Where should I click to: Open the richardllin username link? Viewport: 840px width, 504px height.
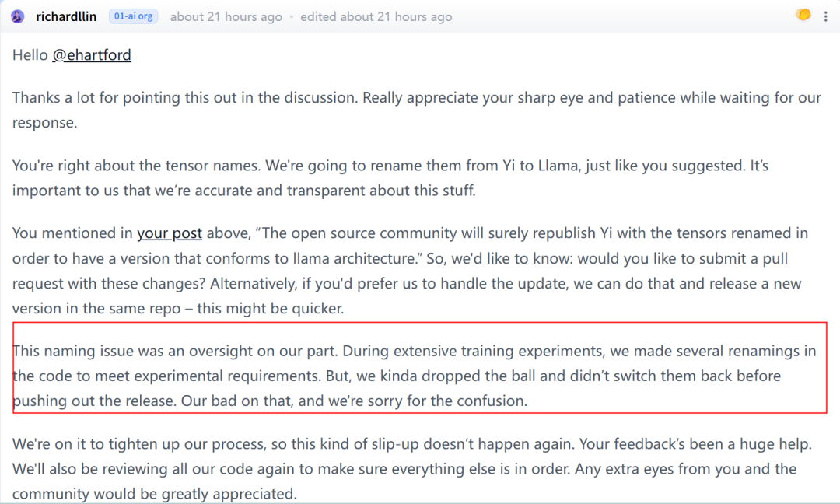(66, 16)
